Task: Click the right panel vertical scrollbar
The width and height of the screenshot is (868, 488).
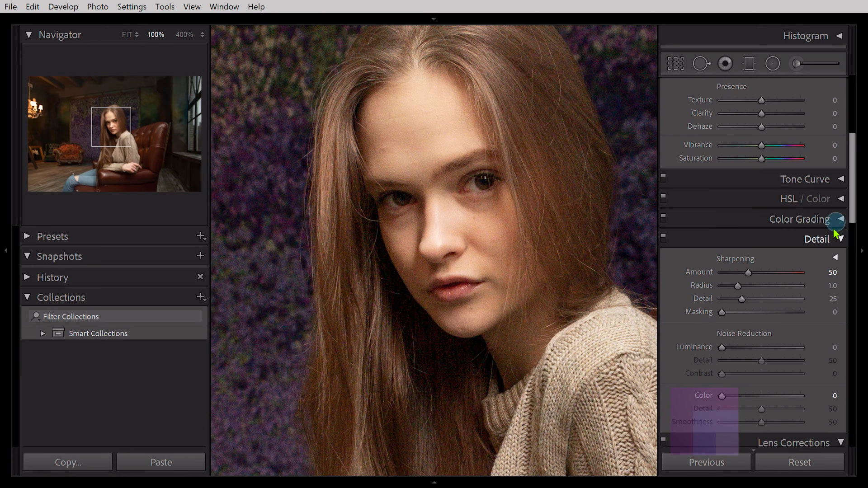Action: pyautogui.click(x=852, y=178)
